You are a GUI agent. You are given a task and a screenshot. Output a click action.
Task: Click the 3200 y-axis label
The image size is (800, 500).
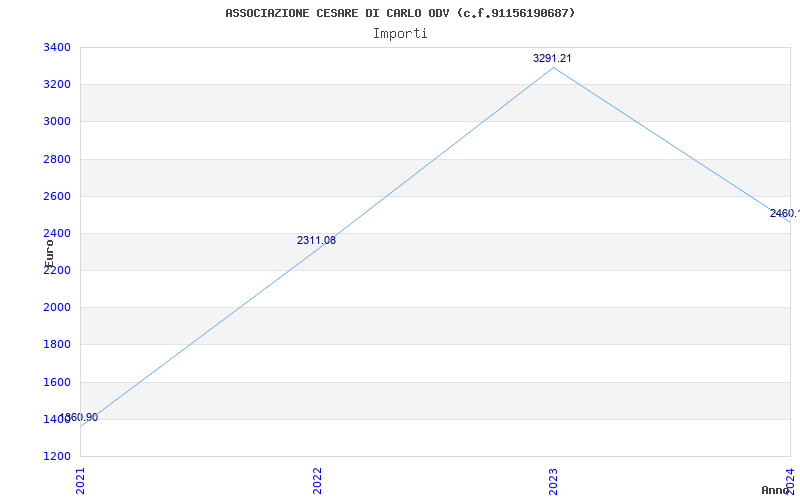click(57, 85)
